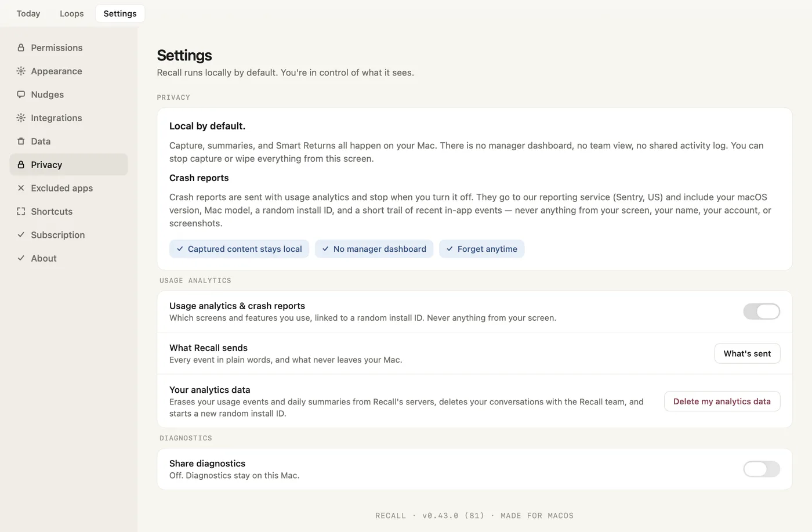Click the 'Crash reports' heading
Viewport: 812px width, 532px height.
click(x=199, y=178)
